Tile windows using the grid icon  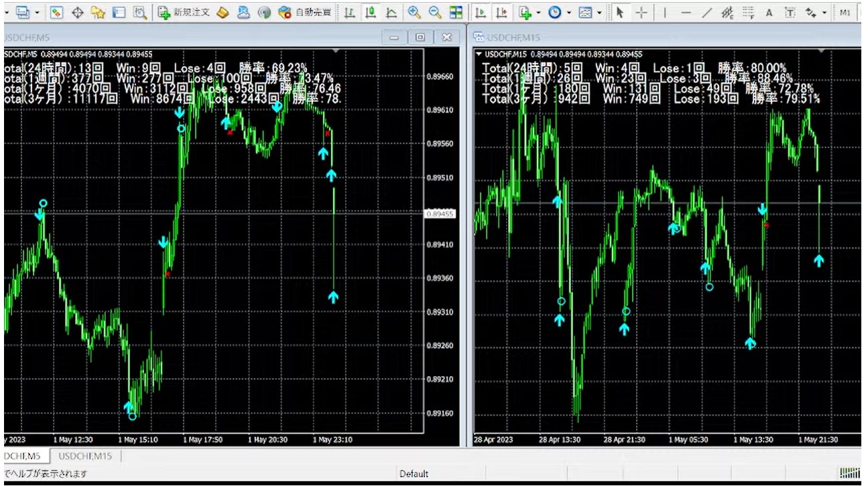click(x=456, y=12)
